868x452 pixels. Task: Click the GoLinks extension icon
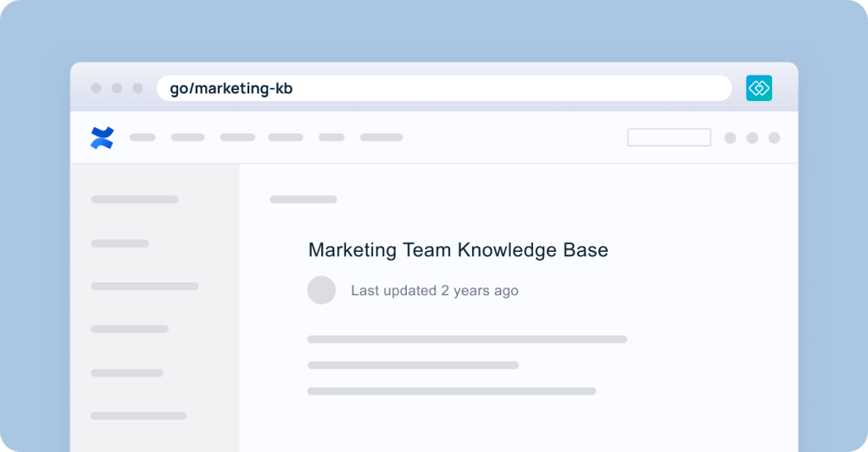point(759,88)
